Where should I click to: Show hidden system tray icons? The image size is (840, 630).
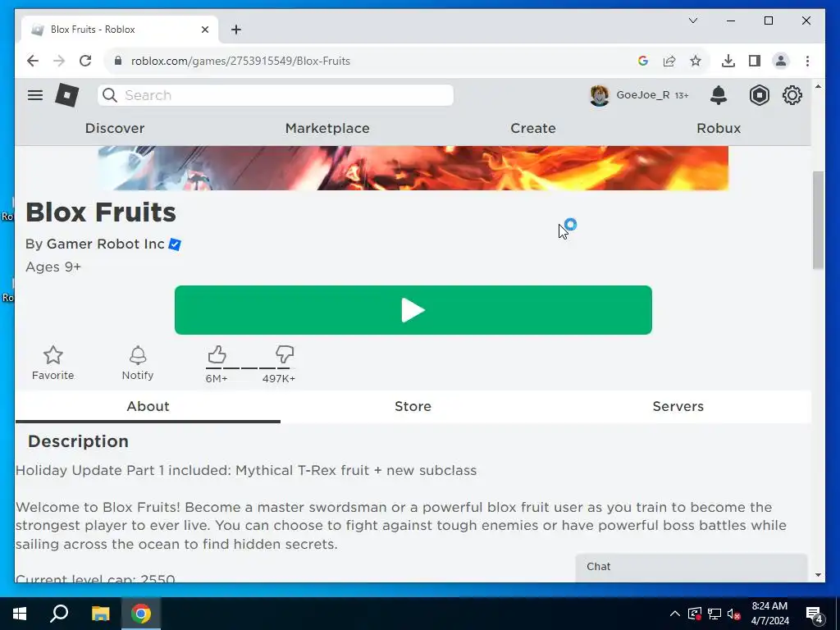[x=675, y=614]
